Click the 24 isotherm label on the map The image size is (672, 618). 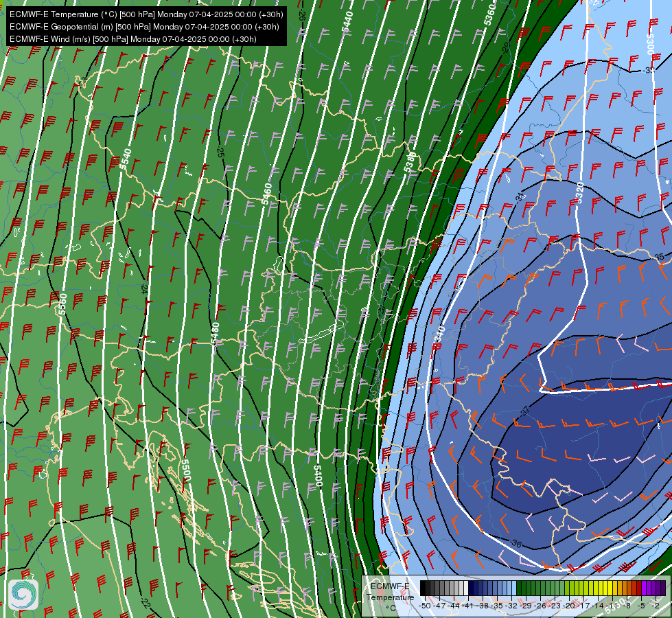[x=144, y=288]
